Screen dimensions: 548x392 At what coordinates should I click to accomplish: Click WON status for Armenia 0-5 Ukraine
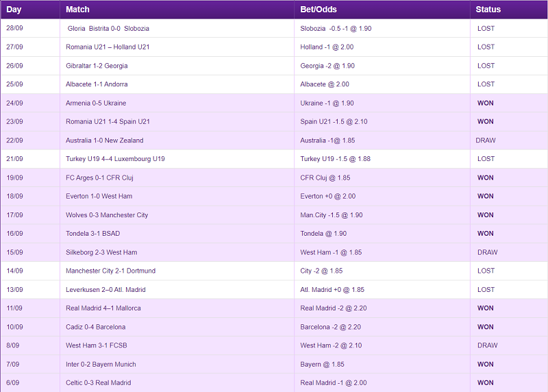[486, 103]
